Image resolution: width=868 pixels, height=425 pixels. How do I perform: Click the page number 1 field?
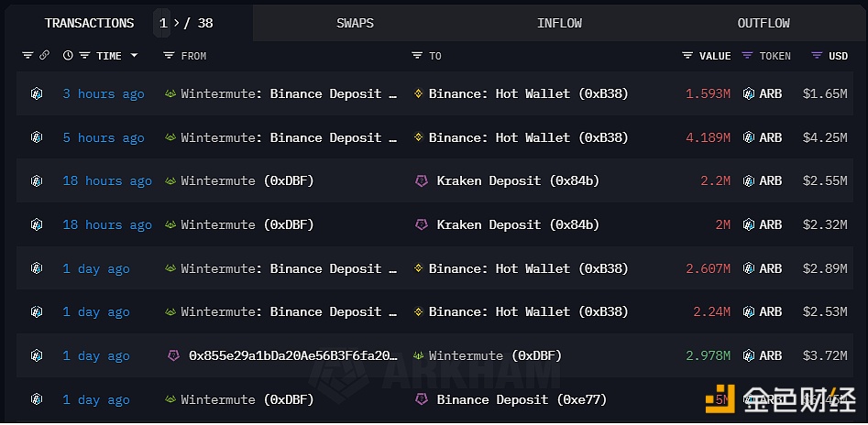[x=162, y=23]
